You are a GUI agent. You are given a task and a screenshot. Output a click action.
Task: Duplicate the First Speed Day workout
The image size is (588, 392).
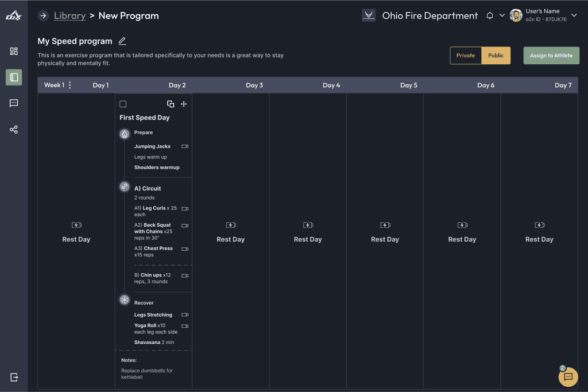[171, 104]
